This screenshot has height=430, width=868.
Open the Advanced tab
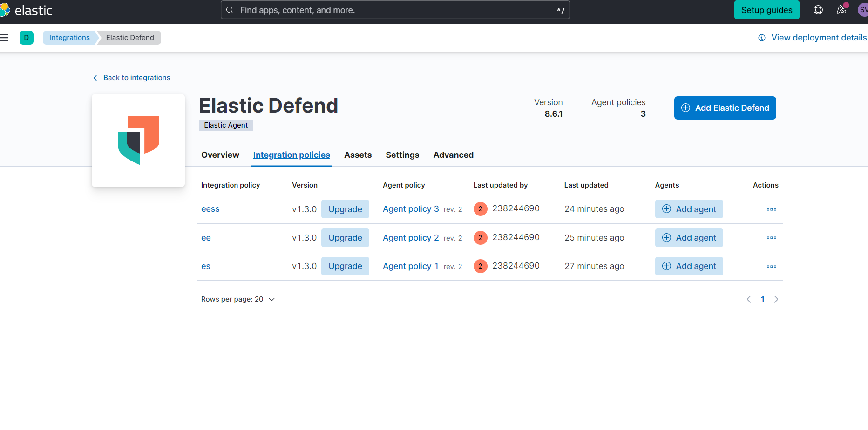point(453,155)
